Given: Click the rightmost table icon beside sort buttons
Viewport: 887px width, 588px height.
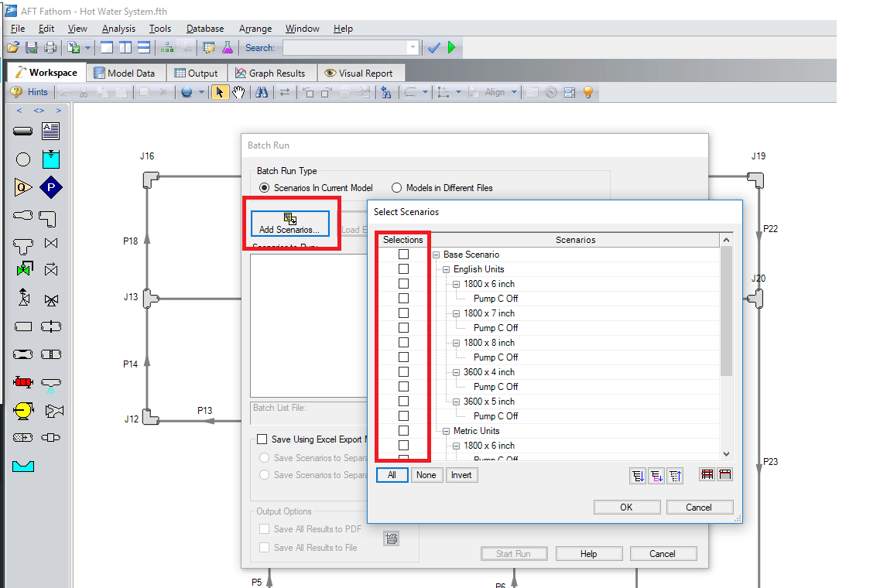Looking at the screenshot, I should coord(725,475).
